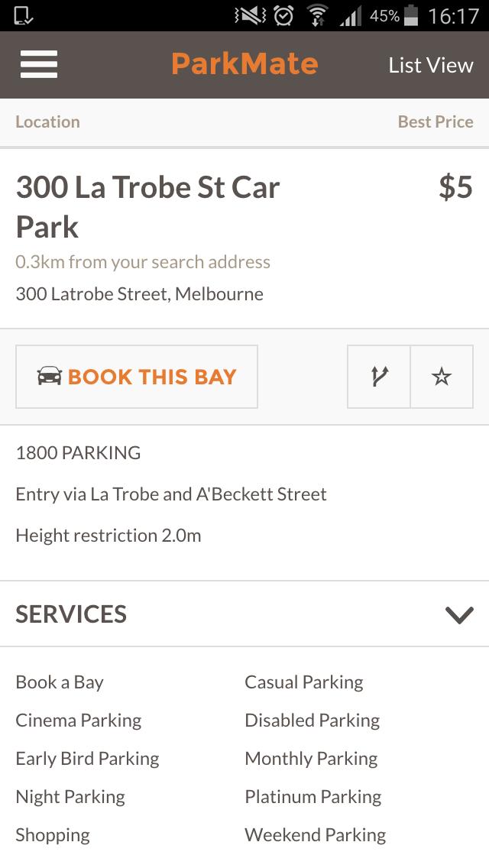Tap the Wi-Fi icon in the status bar
The height and width of the screenshot is (868, 489).
314,15
